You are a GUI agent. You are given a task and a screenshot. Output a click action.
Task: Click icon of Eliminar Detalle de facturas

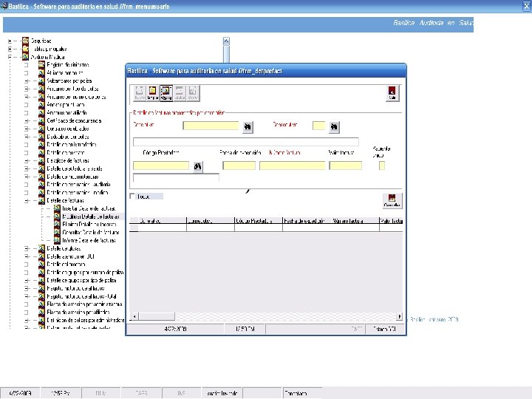57,225
